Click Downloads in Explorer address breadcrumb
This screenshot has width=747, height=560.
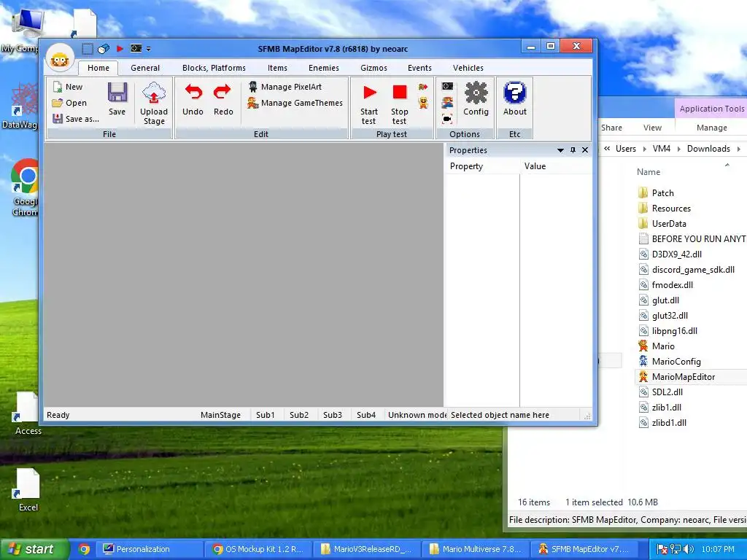pyautogui.click(x=708, y=149)
